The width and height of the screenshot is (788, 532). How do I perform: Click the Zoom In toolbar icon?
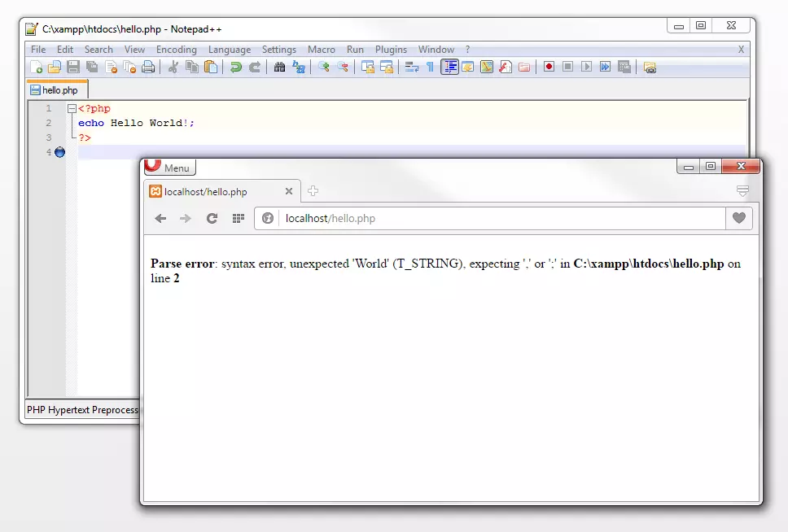click(325, 67)
